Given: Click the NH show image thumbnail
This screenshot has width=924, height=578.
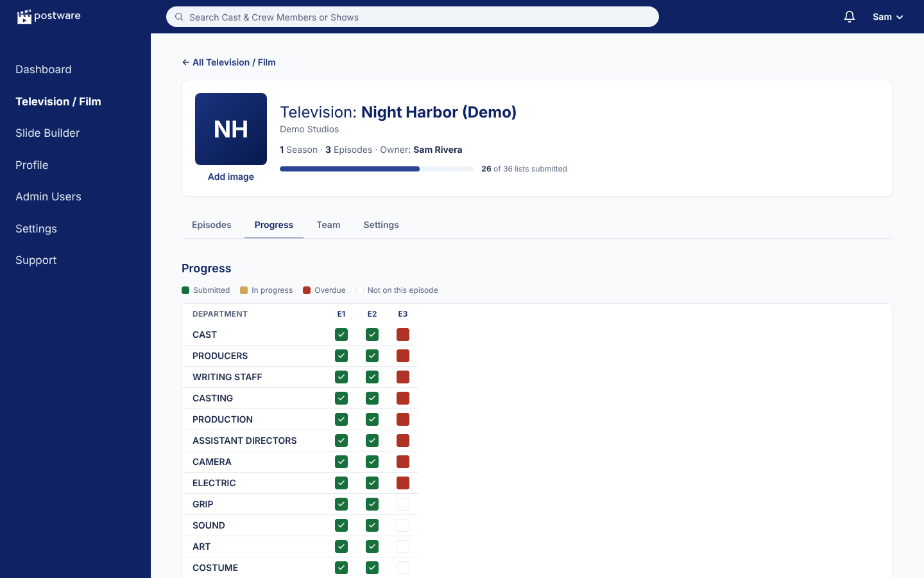Looking at the screenshot, I should point(231,129).
